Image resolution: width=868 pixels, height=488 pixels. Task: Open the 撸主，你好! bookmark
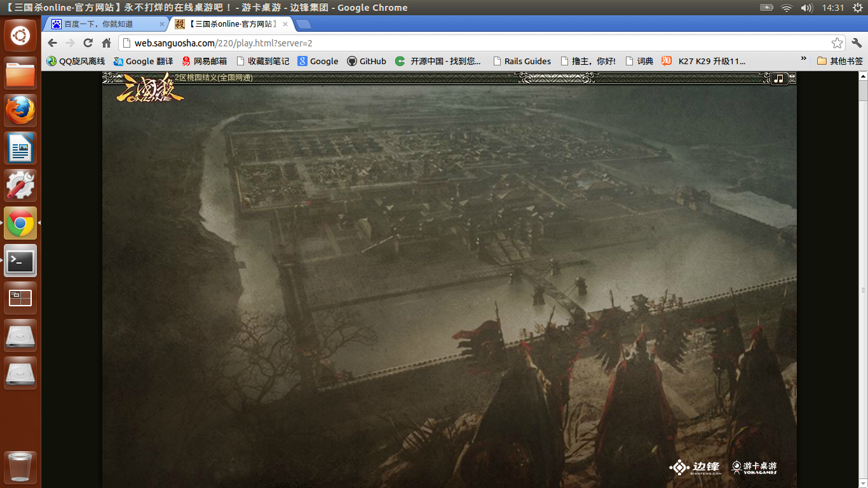coord(588,61)
